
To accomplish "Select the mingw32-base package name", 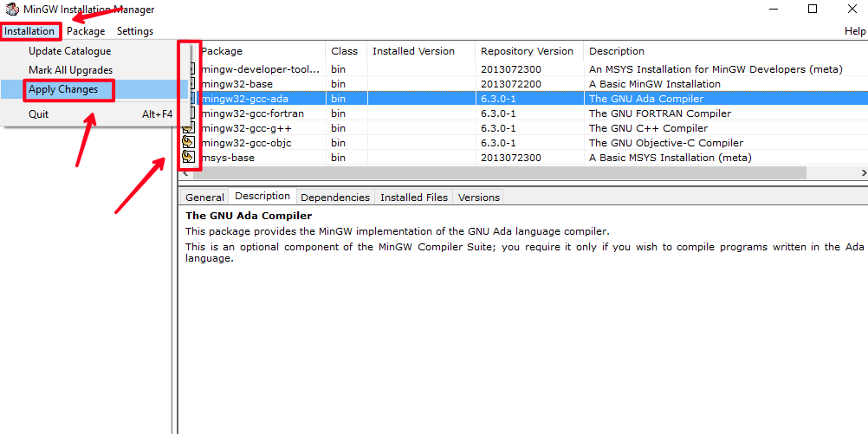I will [x=237, y=84].
